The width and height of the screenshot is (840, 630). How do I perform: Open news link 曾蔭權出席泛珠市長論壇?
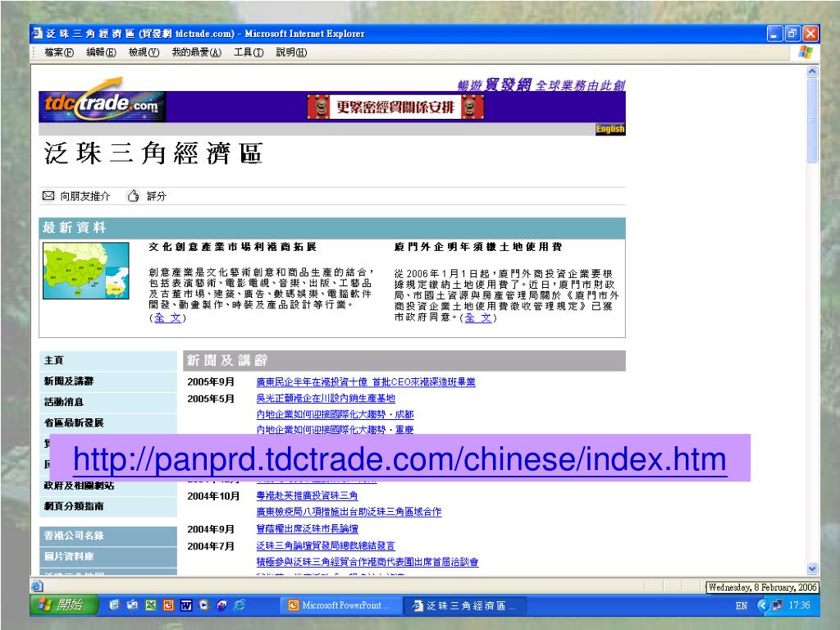coord(307,529)
